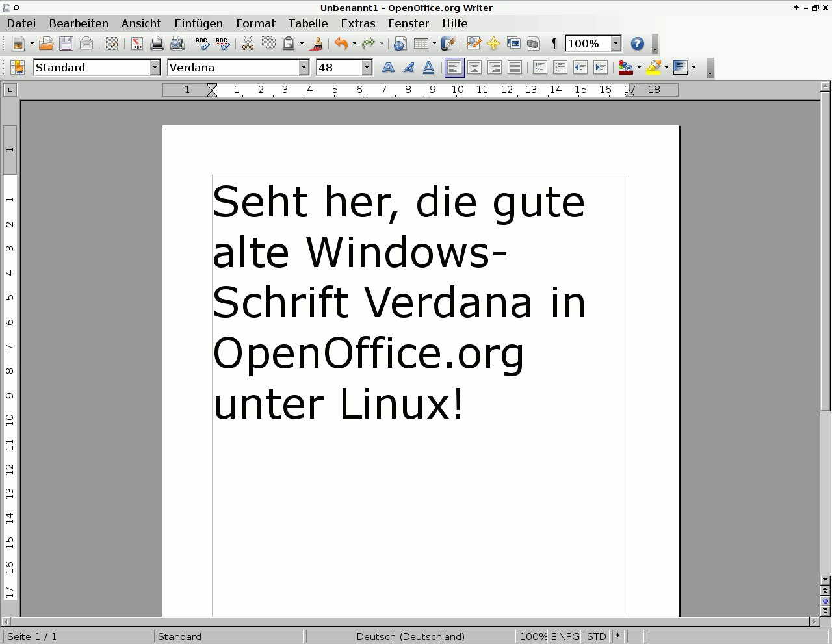This screenshot has width=832, height=644.
Task: Enable Centered paragraph alignment
Action: (x=474, y=68)
